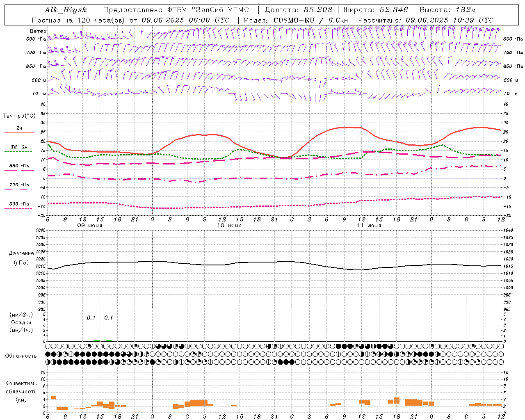The height and width of the screenshot is (420, 525).
Task: Select the (мм/1ч.) precipitation unit label
Action: [x=21, y=330]
